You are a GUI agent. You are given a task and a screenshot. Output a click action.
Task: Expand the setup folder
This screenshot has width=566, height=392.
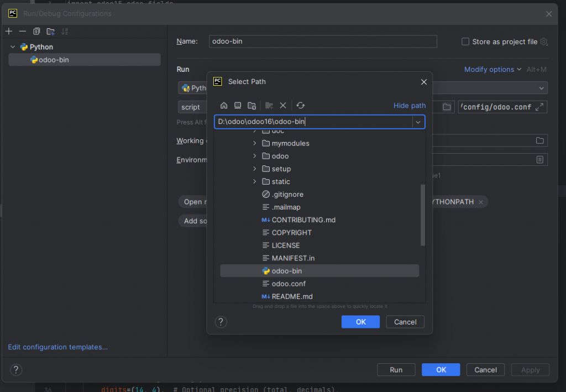pyautogui.click(x=254, y=169)
